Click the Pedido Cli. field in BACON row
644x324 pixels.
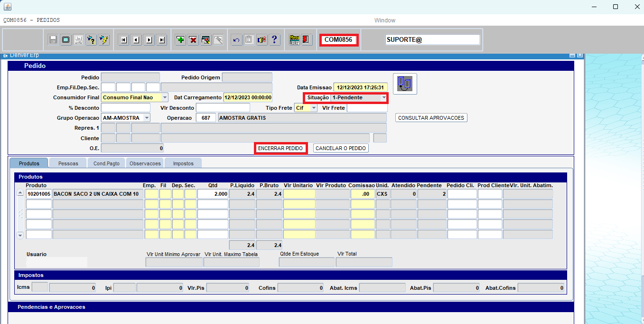[462, 194]
